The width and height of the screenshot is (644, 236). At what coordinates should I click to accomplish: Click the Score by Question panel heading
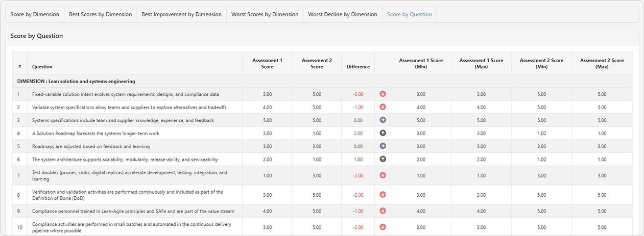[37, 36]
